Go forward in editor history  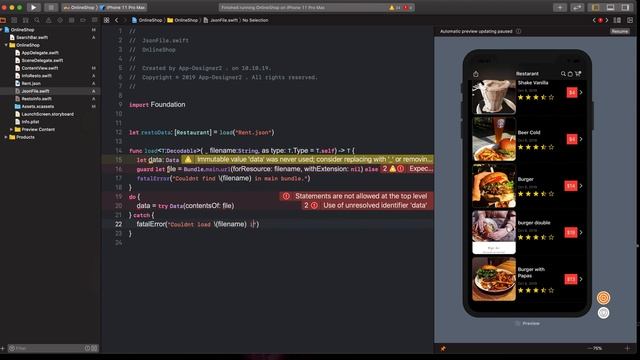(x=124, y=20)
